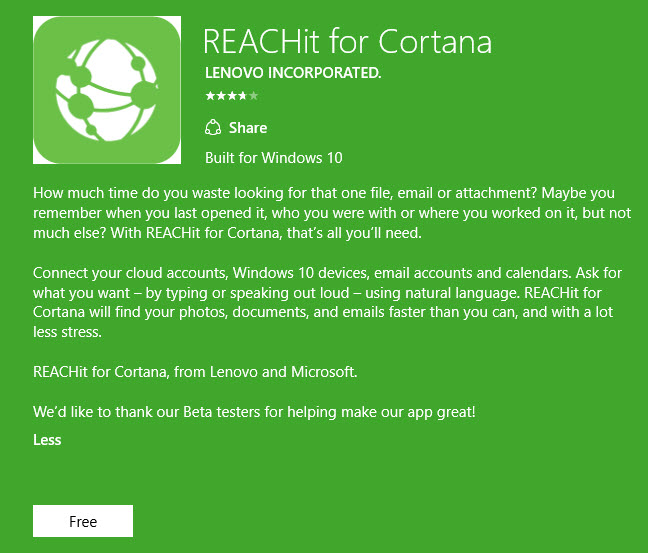Click the Share text label
648x553 pixels.
coord(247,128)
